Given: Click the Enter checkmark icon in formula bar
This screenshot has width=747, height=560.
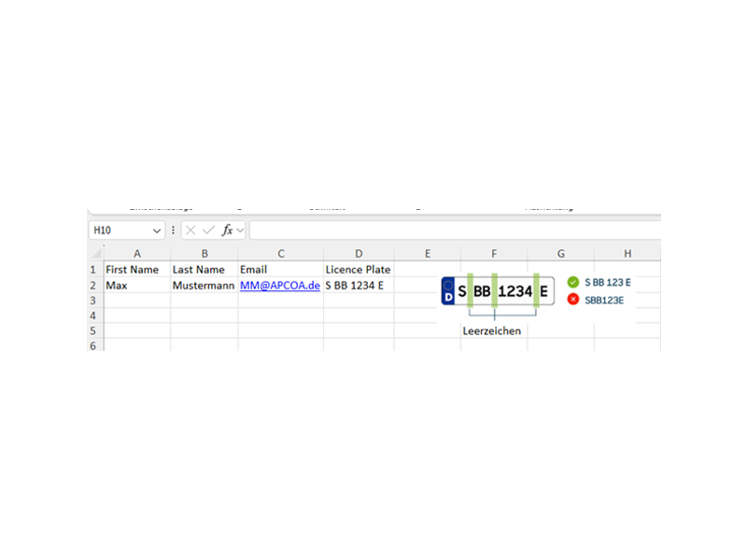Looking at the screenshot, I should click(x=208, y=230).
